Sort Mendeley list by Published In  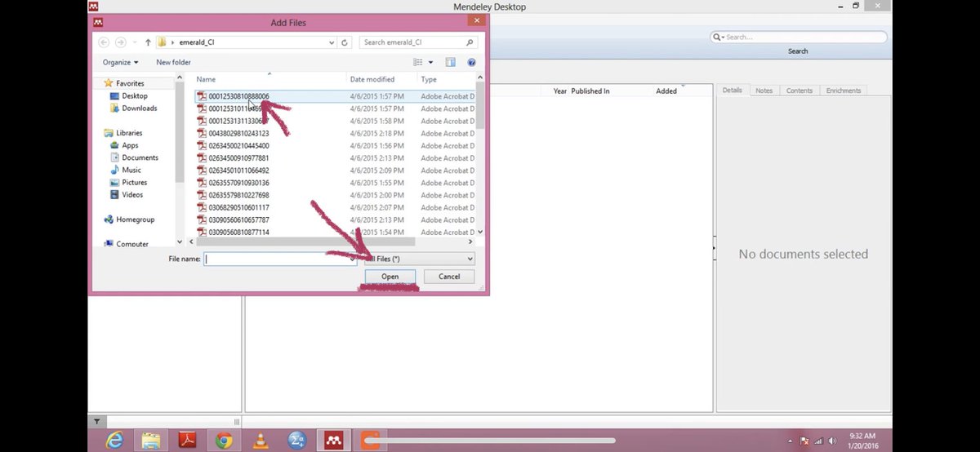(590, 91)
